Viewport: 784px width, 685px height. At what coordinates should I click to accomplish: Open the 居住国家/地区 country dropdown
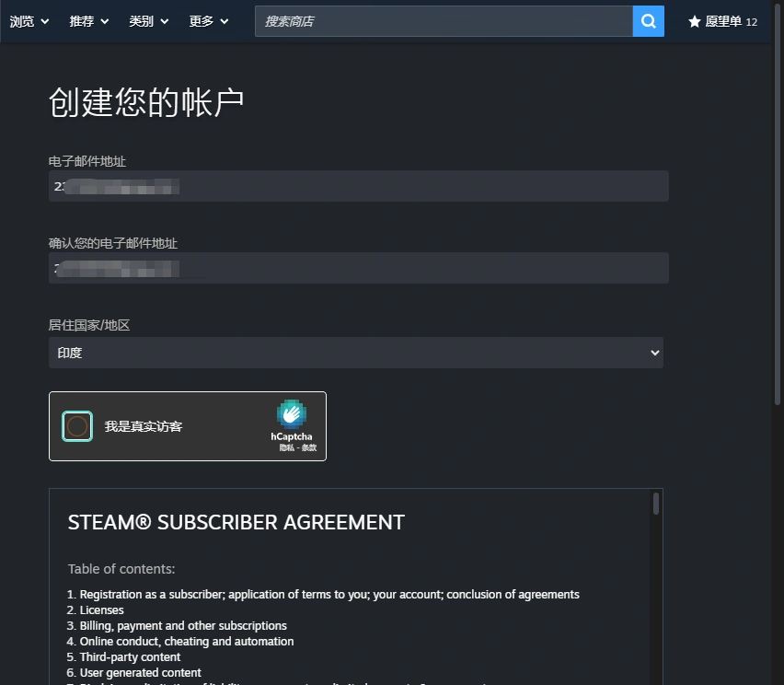coord(356,353)
